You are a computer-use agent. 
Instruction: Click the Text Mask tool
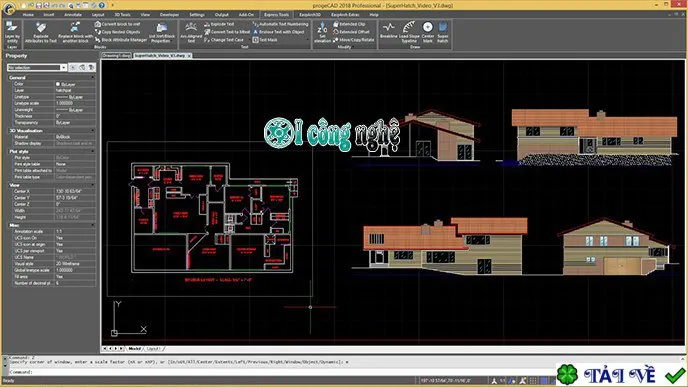pos(265,40)
